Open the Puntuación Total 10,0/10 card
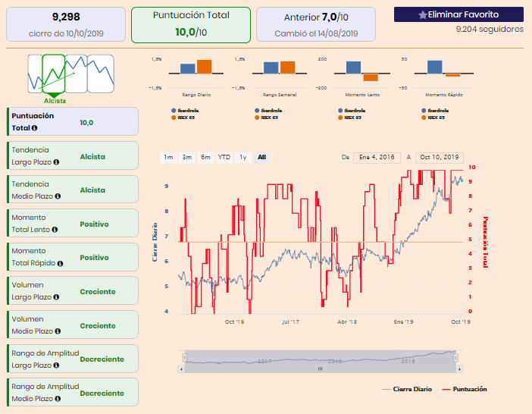 (191, 25)
